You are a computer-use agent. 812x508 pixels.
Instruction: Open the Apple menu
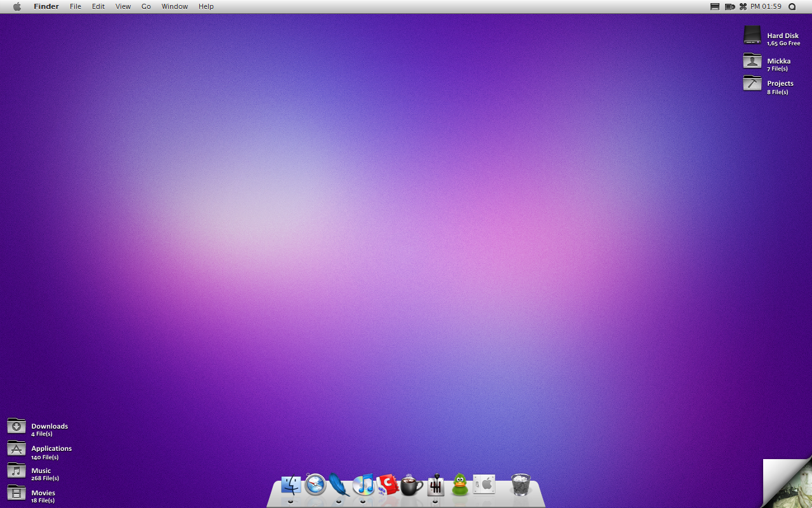tap(17, 6)
